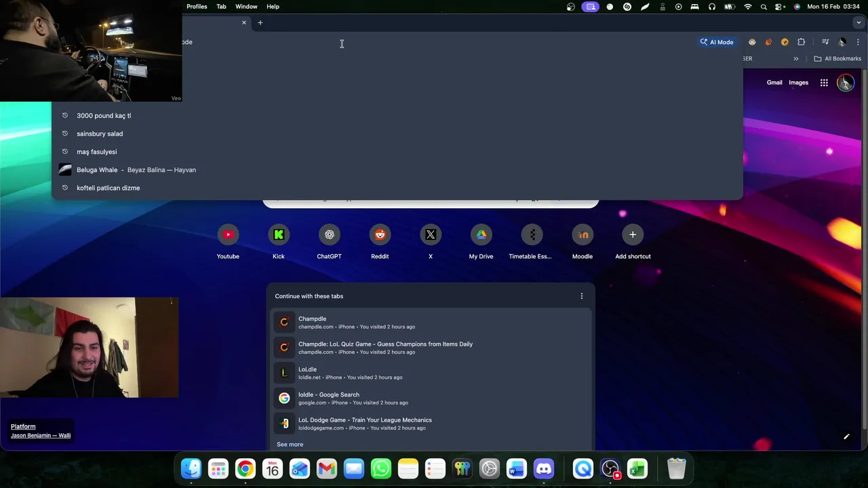Open Chrome's three-dot menu
Image resolution: width=868 pixels, height=488 pixels.
858,42
